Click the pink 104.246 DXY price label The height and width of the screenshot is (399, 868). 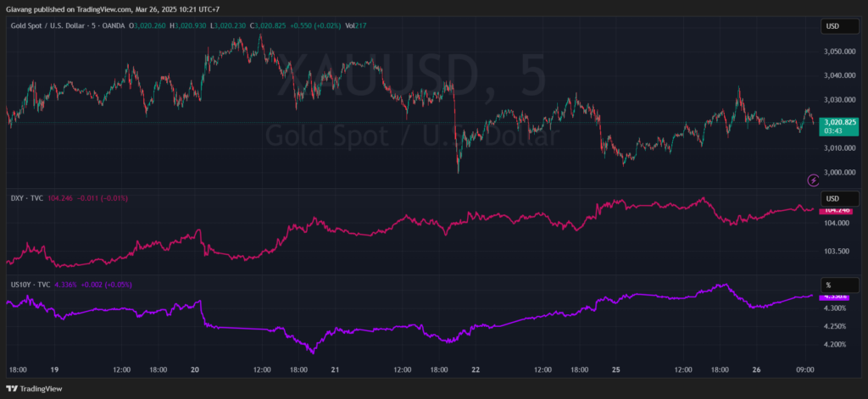click(x=839, y=209)
